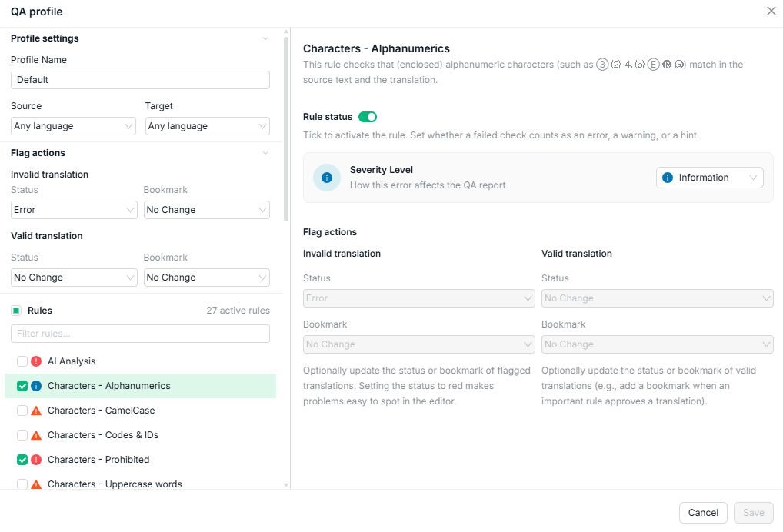Check the Characters - CamelCase rule
The image size is (783, 532).
point(22,411)
